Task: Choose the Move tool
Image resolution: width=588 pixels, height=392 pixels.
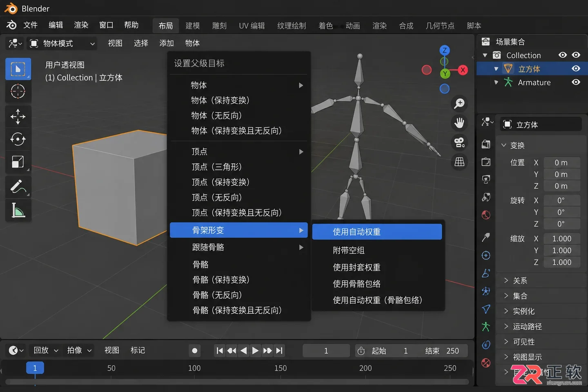Action: click(18, 117)
